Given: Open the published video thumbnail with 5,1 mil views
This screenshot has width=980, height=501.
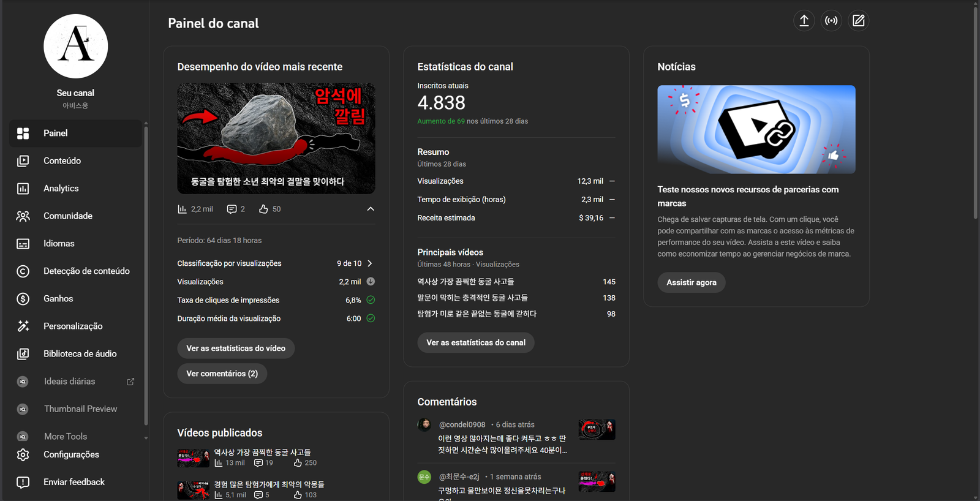Looking at the screenshot, I should (x=194, y=490).
